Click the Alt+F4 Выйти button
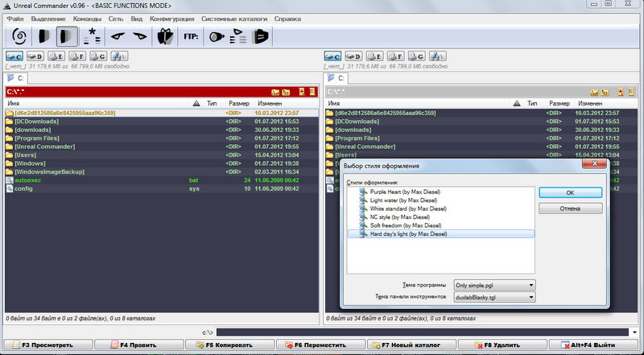Viewport: 644px width, 355px height. [595, 345]
